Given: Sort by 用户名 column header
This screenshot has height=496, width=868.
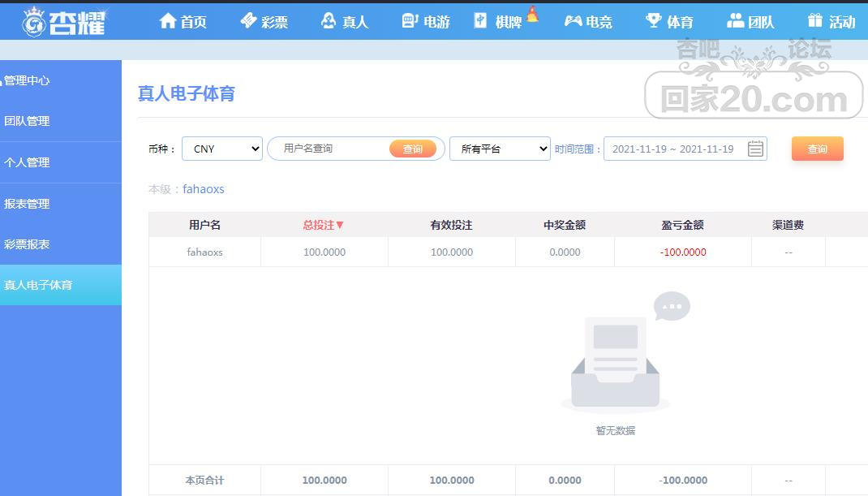Looking at the screenshot, I should click(x=204, y=225).
